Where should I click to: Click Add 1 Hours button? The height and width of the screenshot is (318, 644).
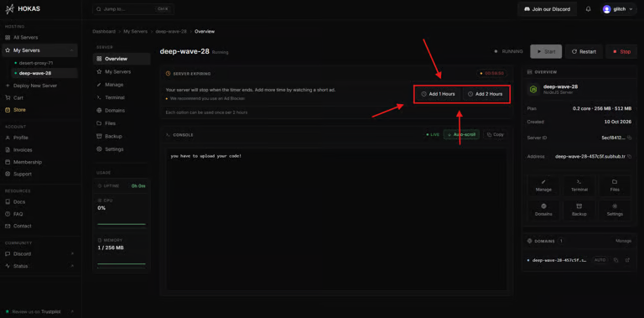[x=439, y=94]
